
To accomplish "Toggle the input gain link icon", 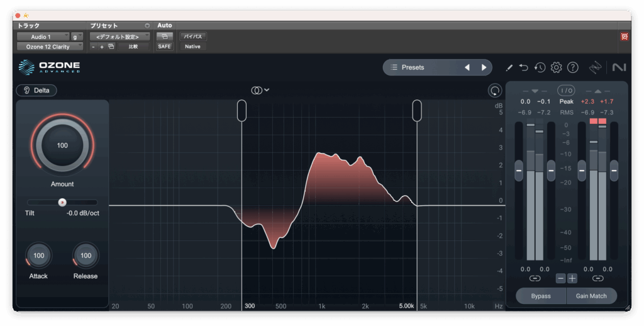I will click(535, 278).
